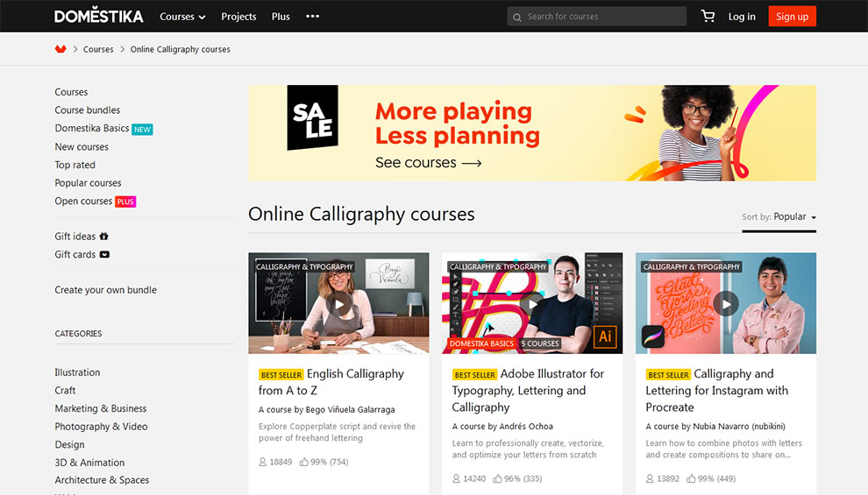Click Best Seller badge on English Calligraphy
The image size is (868, 495).
(281, 375)
